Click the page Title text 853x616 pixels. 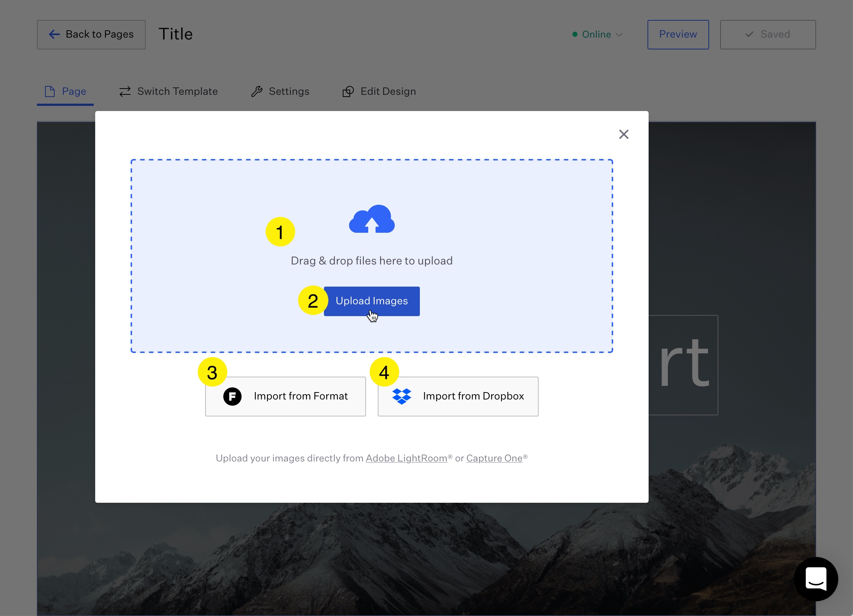click(x=176, y=34)
